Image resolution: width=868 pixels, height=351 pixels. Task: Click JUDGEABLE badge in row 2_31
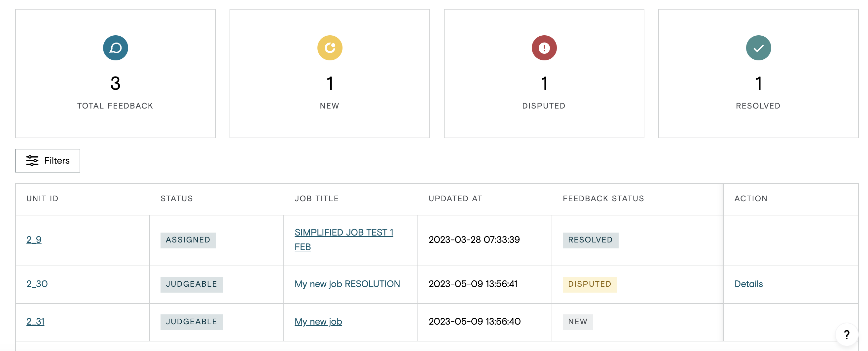(191, 322)
